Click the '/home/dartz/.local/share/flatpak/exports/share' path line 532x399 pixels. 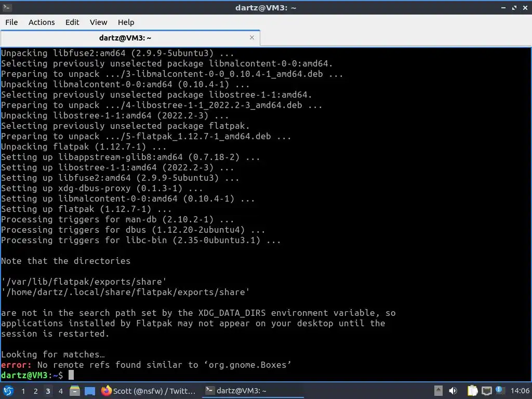125,292
